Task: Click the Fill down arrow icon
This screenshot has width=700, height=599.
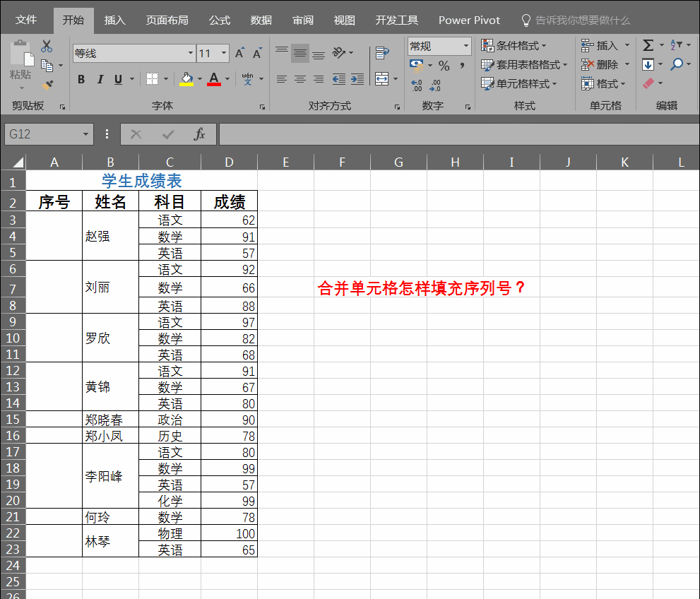Action: click(648, 65)
